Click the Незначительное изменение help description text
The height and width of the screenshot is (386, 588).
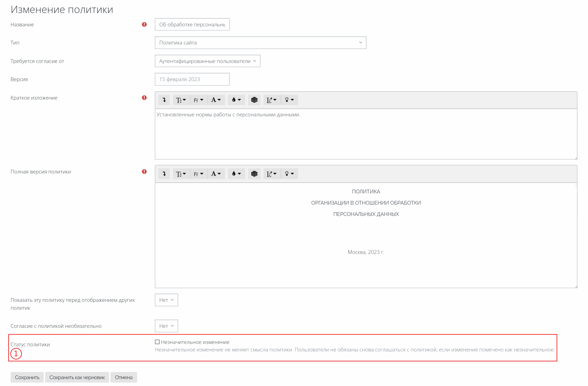click(355, 350)
